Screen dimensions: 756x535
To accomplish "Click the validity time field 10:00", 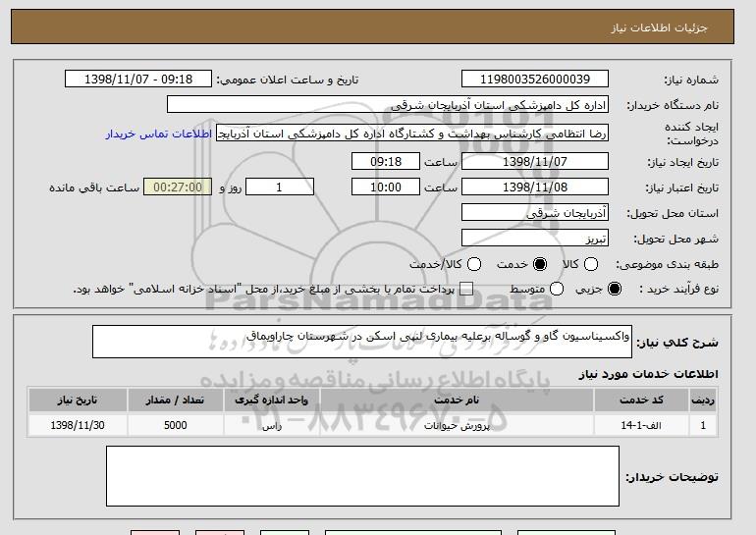I will [x=386, y=187].
